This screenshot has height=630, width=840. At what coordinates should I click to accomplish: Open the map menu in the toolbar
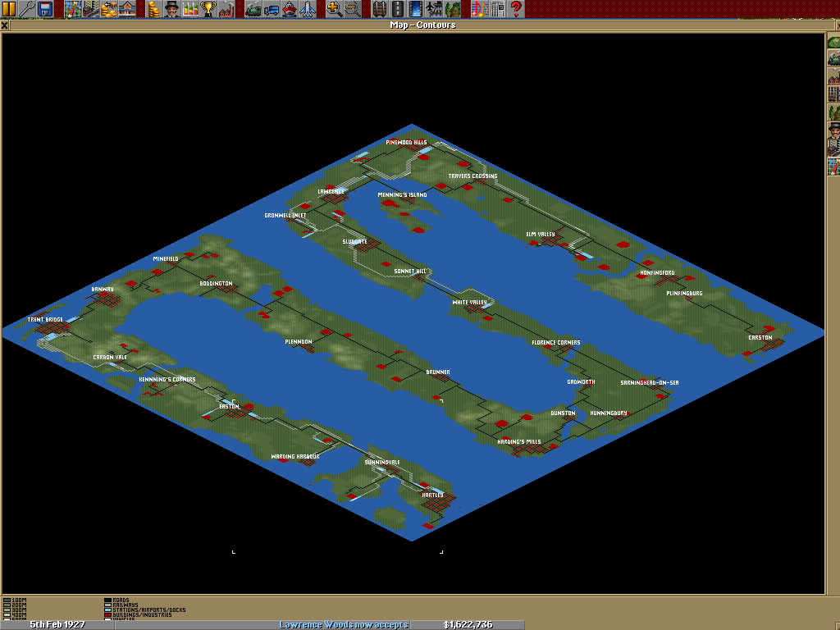coord(73,8)
